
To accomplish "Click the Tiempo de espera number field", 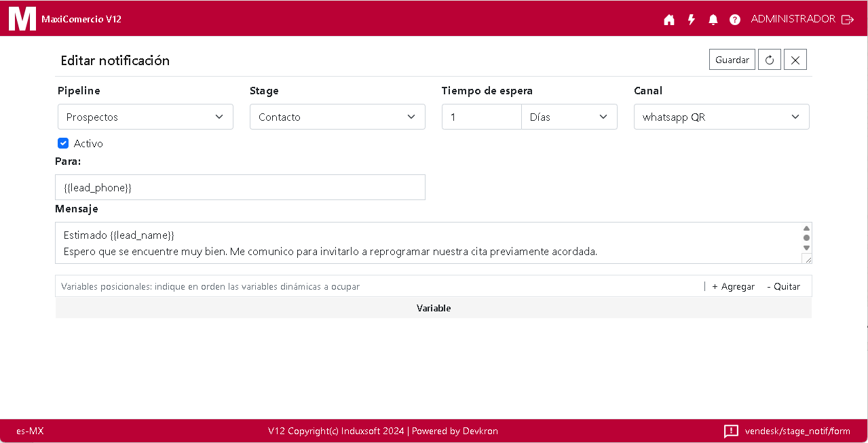I will 481,117.
